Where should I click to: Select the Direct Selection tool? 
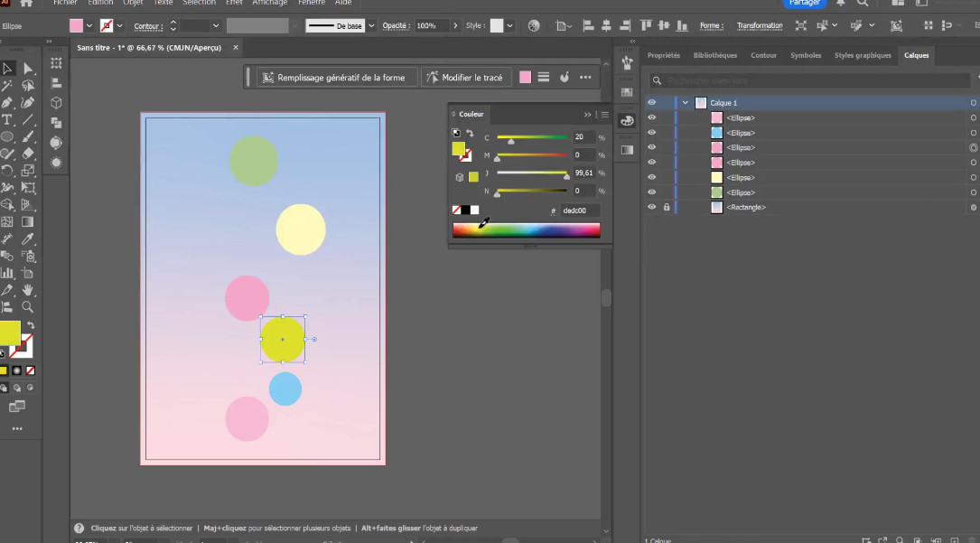point(27,68)
